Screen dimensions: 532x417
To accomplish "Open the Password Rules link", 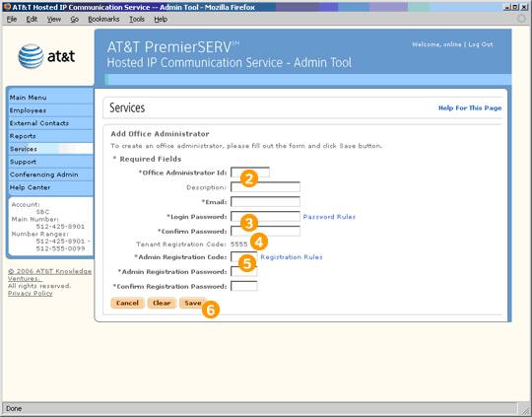I will (329, 217).
